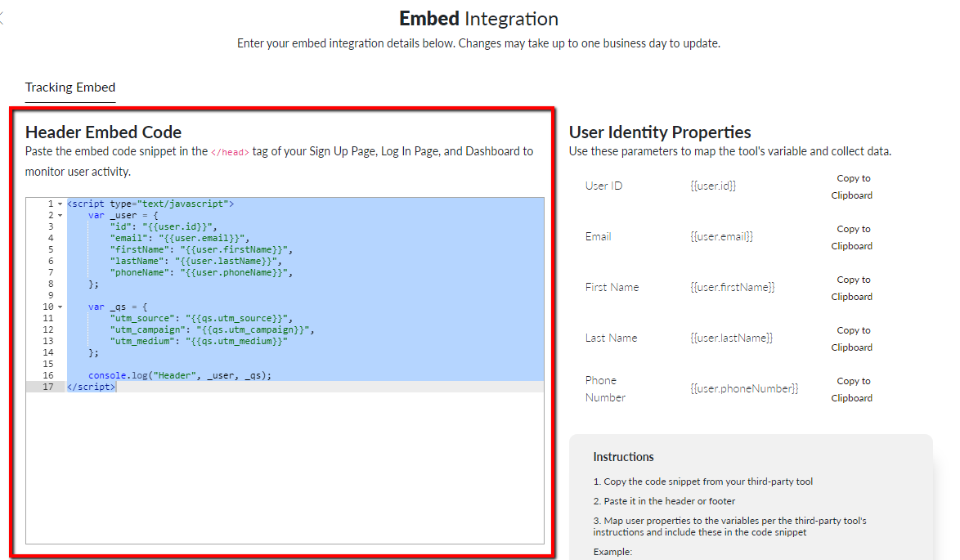Collapse the _user fold arrow on line 2
Image resolution: width=960 pixels, height=560 pixels.
(60, 216)
